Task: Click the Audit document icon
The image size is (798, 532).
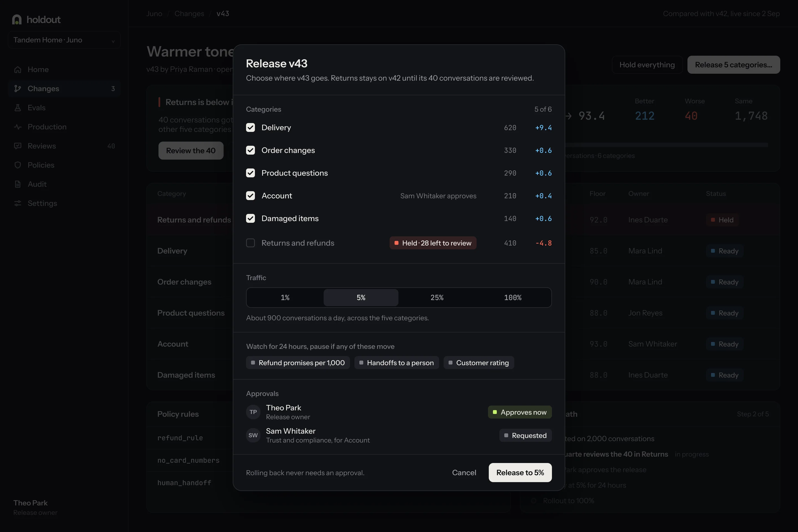Action: click(18, 184)
